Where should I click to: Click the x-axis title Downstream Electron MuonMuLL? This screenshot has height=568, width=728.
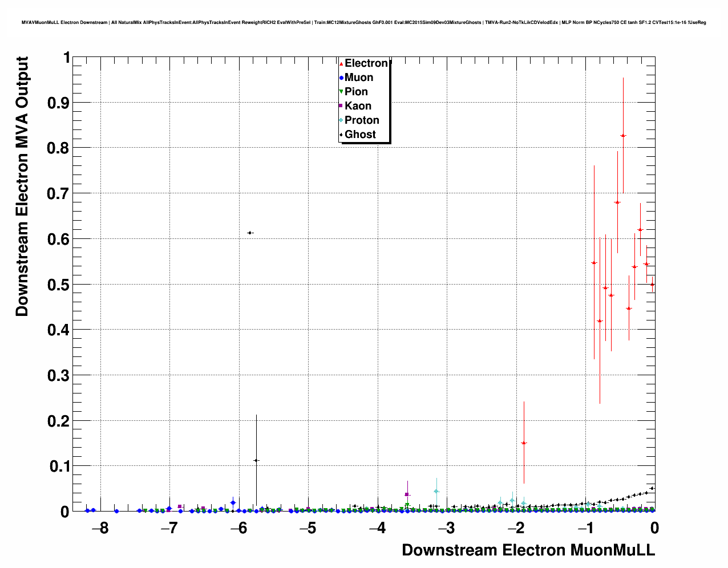(x=528, y=550)
